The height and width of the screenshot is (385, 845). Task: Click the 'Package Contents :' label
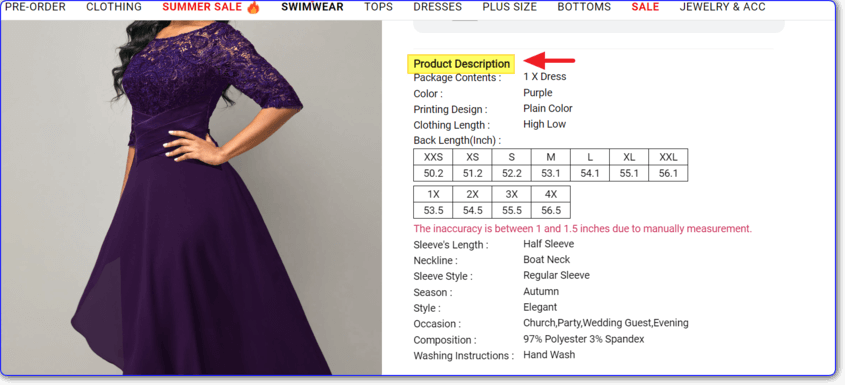(457, 78)
